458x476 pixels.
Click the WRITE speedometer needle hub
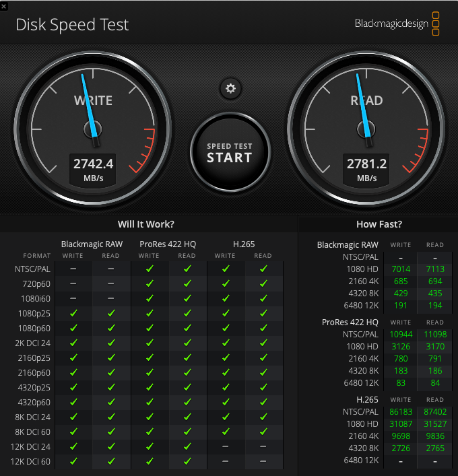(93, 129)
